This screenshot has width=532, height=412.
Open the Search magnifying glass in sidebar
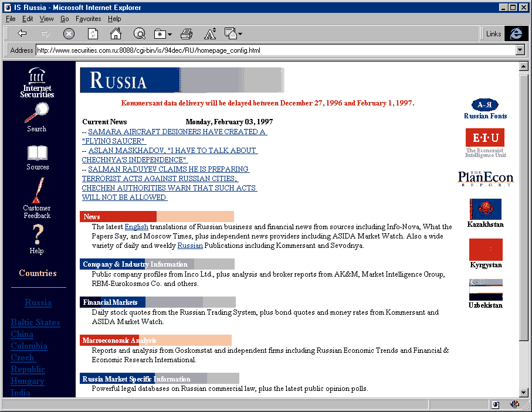point(37,113)
